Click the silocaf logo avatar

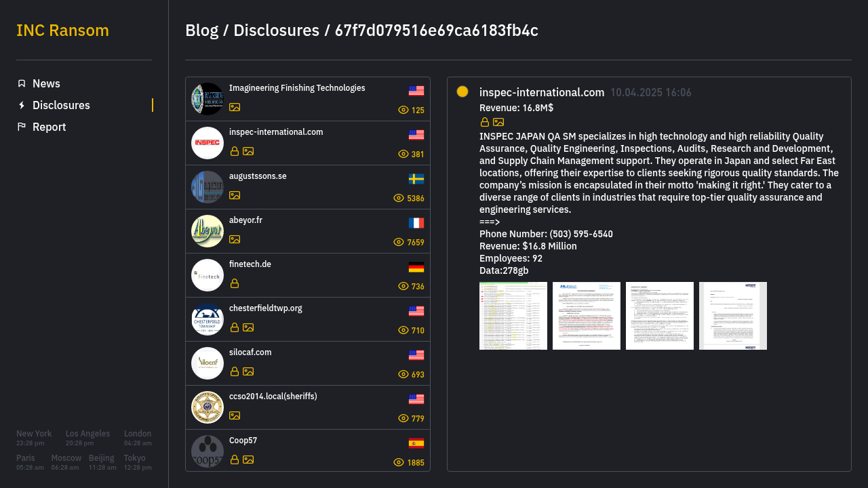pyautogui.click(x=208, y=363)
